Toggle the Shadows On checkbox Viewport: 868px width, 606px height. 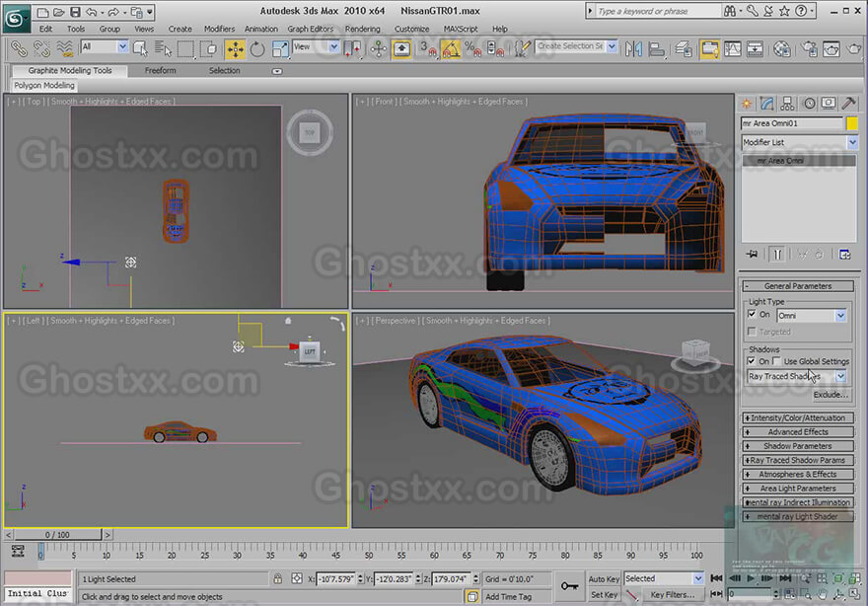point(752,361)
